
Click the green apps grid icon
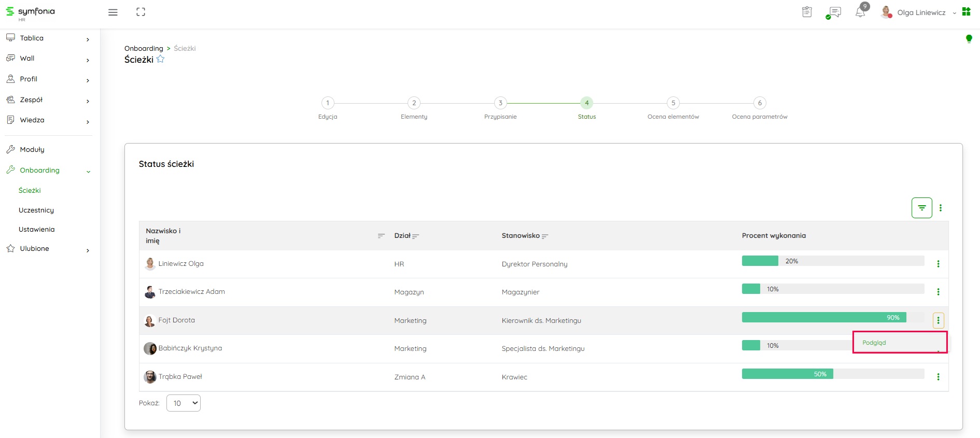966,12
